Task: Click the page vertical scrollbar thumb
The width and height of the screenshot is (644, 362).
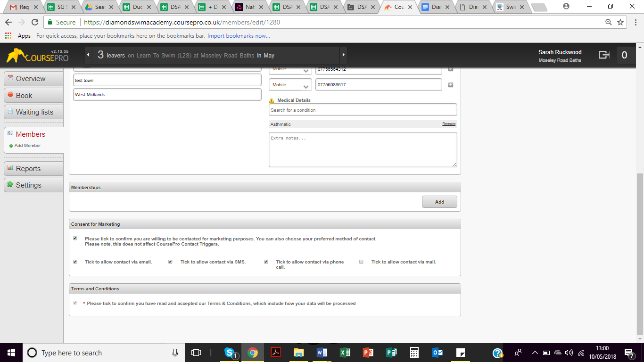Action: pyautogui.click(x=640, y=254)
